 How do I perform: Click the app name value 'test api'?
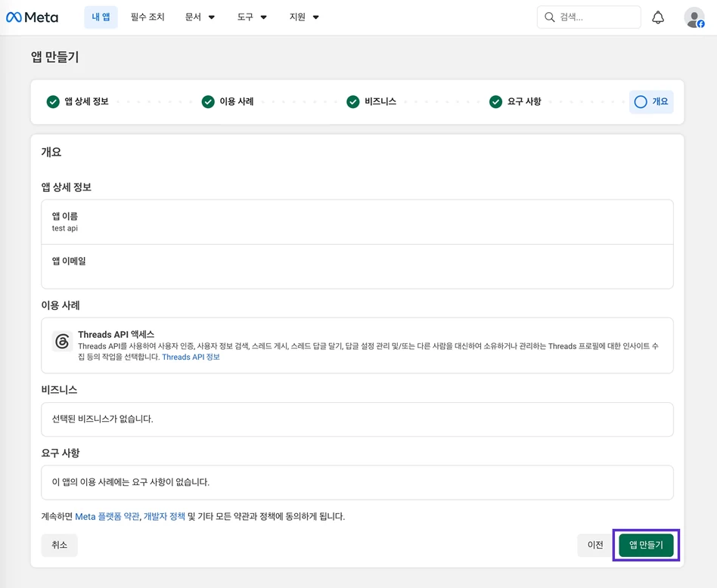64,228
